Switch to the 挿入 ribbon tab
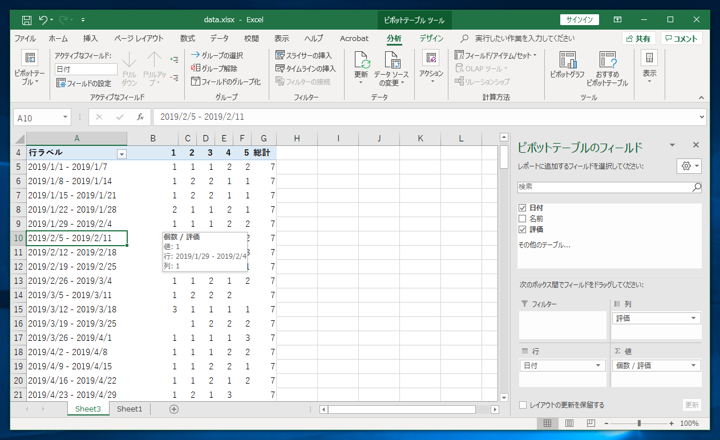The height and width of the screenshot is (440, 720). pyautogui.click(x=90, y=38)
